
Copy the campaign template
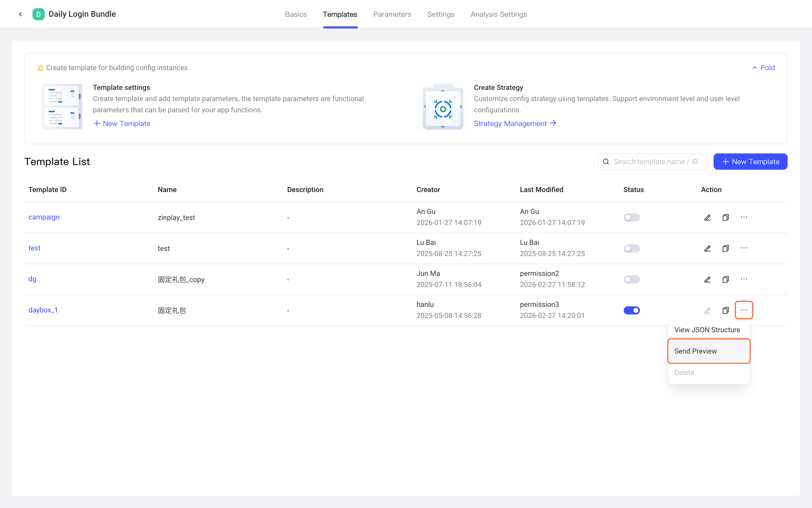(725, 217)
